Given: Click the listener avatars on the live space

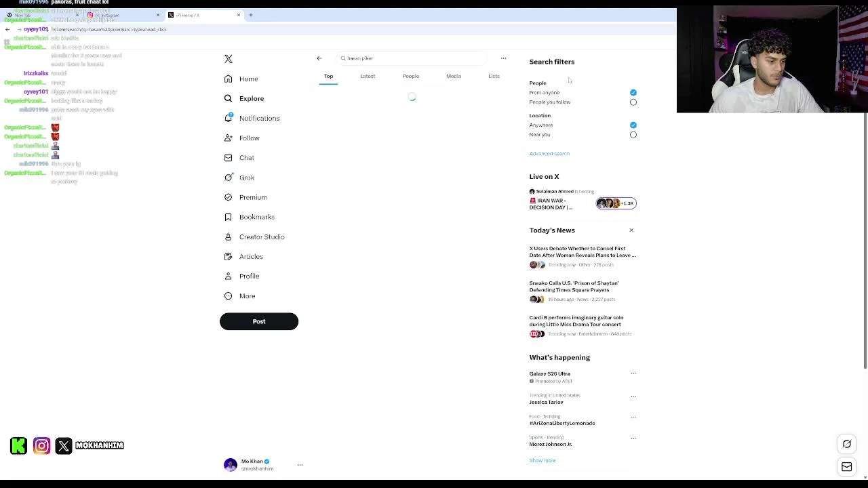Looking at the screenshot, I should coord(616,203).
